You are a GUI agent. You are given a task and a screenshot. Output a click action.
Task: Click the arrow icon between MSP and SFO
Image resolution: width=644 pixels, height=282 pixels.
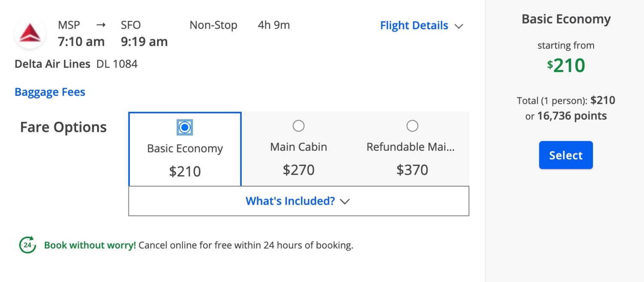pyautogui.click(x=101, y=24)
